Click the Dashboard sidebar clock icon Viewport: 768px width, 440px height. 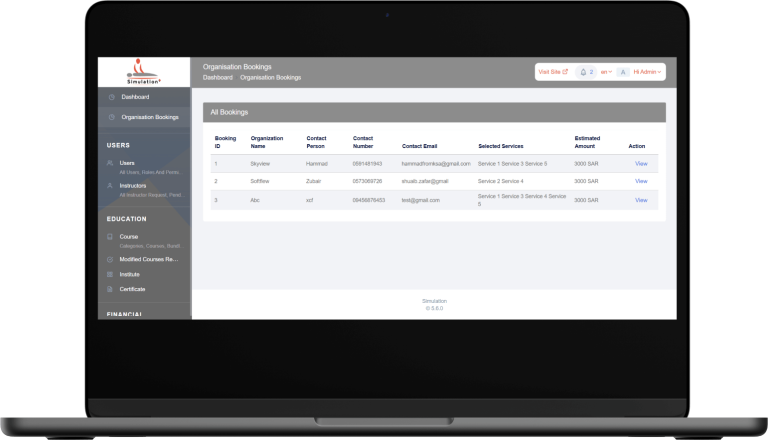(112, 97)
